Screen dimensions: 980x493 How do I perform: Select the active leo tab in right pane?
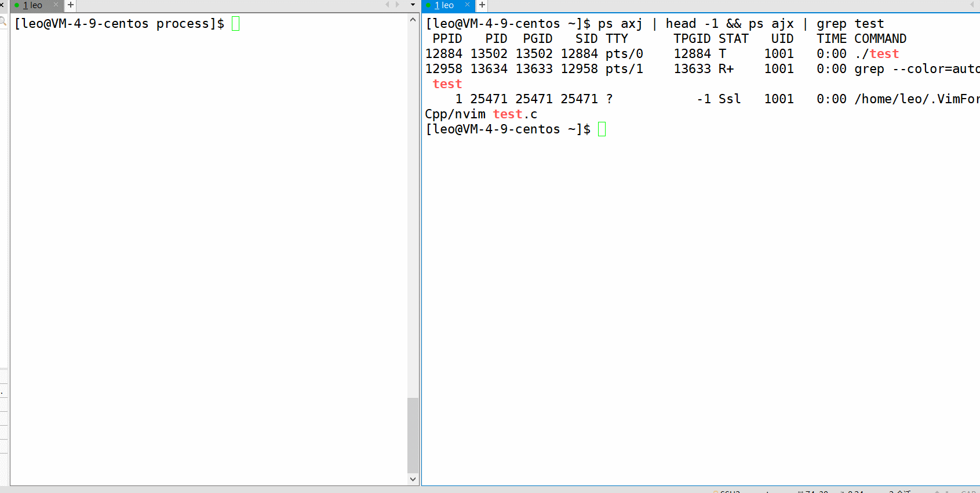point(445,5)
